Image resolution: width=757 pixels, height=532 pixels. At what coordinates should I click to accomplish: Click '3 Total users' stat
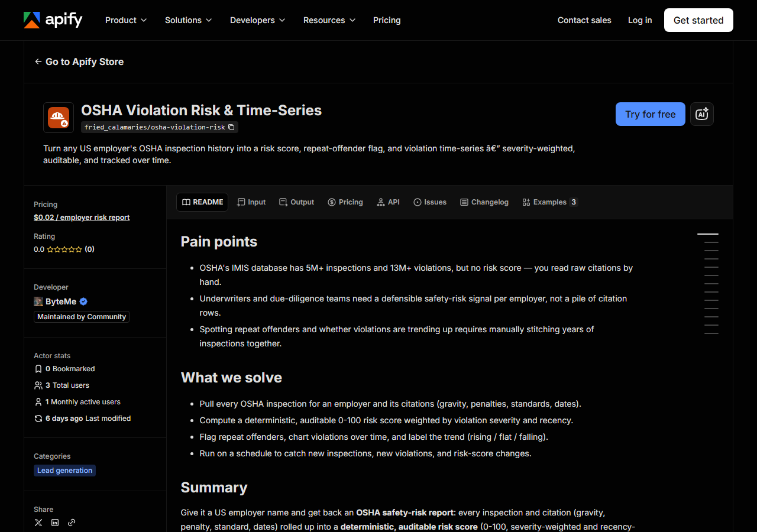62,385
